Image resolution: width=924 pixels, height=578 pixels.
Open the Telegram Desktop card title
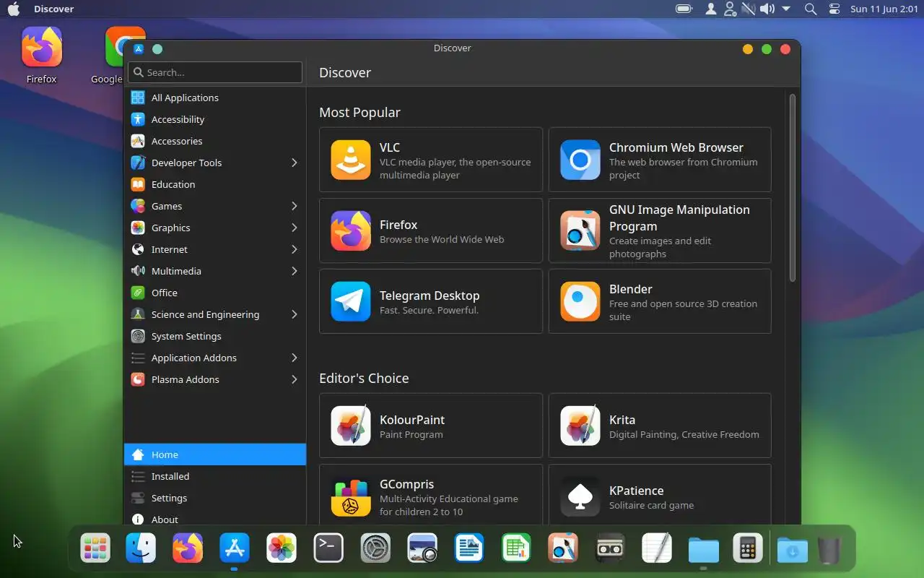[x=430, y=296]
